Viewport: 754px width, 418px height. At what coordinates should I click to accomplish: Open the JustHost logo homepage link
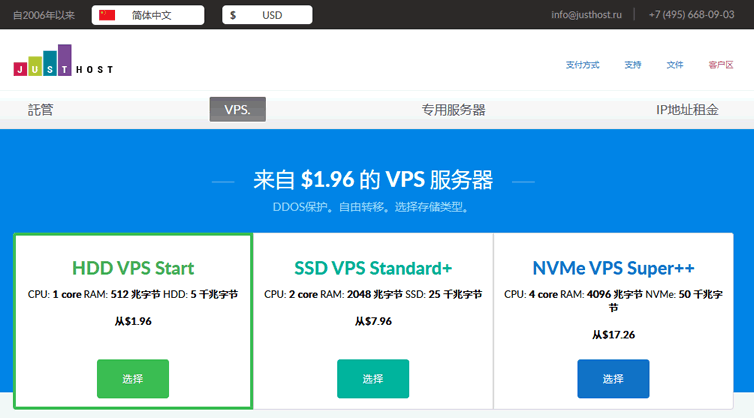click(x=63, y=61)
